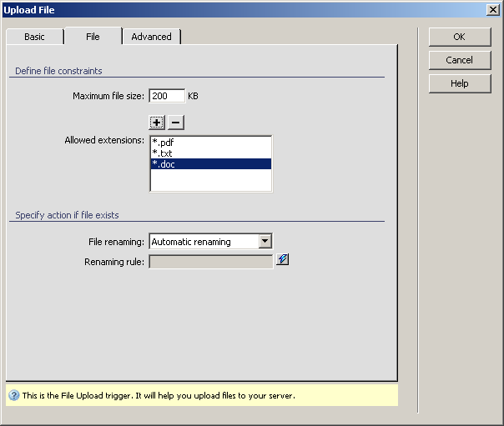This screenshot has width=504, height=426.
Task: Click the File Upload trigger hint text
Action: pyautogui.click(x=159, y=395)
